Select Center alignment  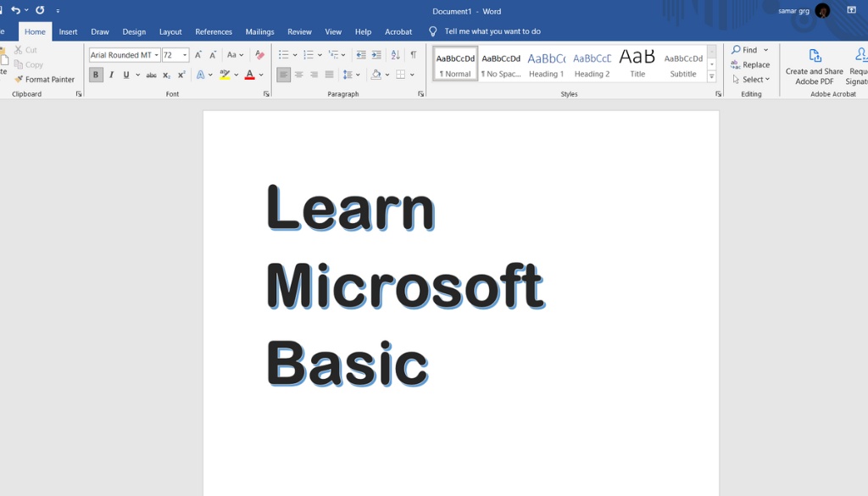[299, 75]
